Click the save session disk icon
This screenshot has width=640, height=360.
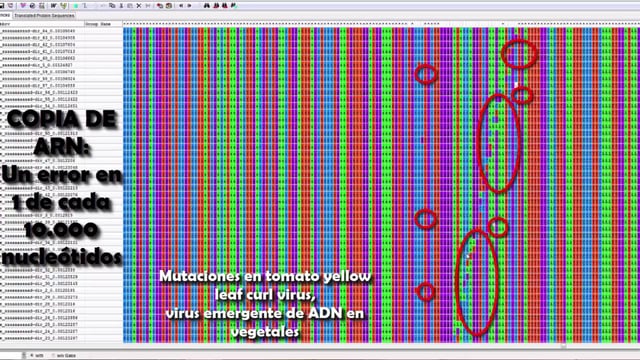pyautogui.click(x=2, y=6)
